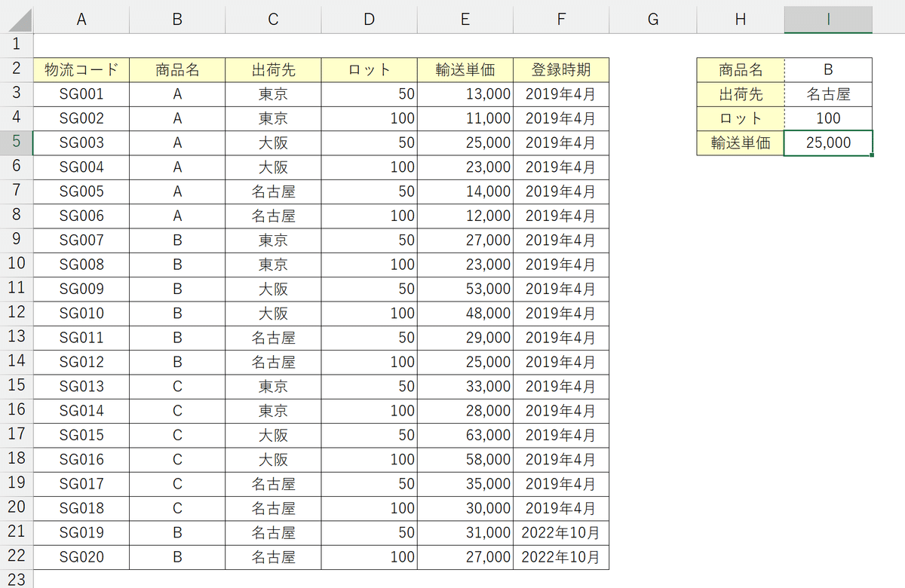905x588 pixels.
Task: Select lookup input cell containing 名古屋
Action: [x=828, y=94]
